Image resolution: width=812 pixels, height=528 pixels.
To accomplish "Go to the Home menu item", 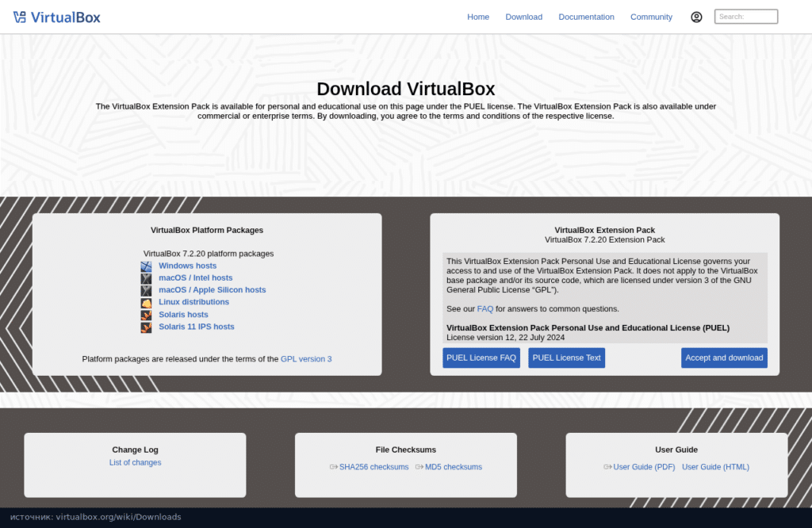I will 478,17.
